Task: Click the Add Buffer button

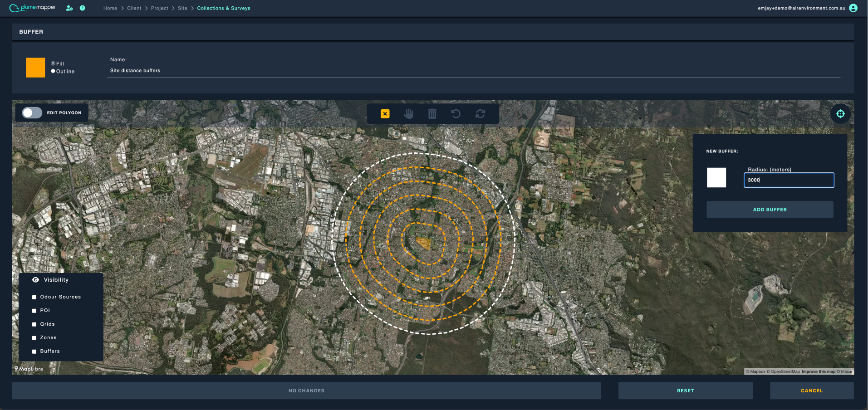Action: pyautogui.click(x=770, y=210)
